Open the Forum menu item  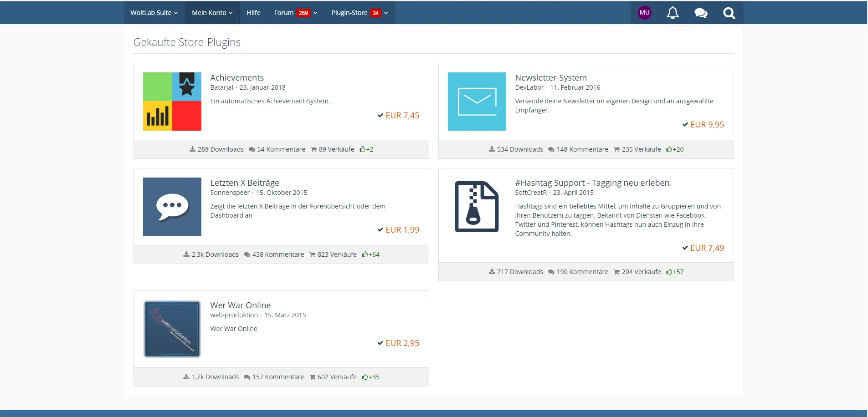tap(284, 13)
